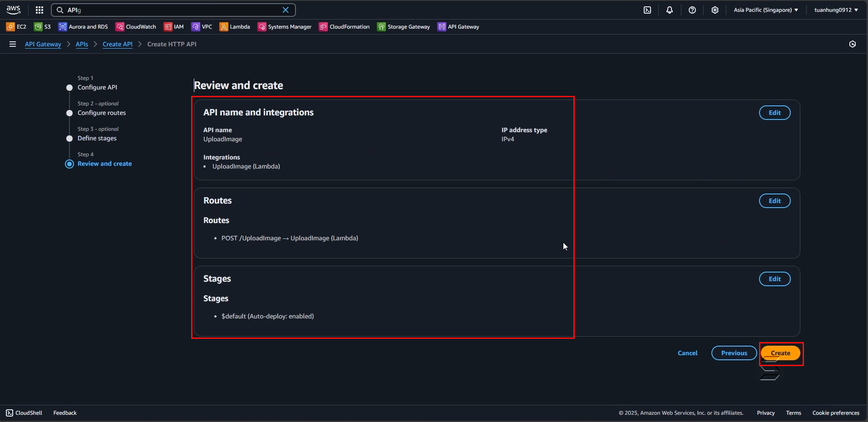The width and height of the screenshot is (868, 422).
Task: Click the Review and create heading
Action: (x=238, y=85)
